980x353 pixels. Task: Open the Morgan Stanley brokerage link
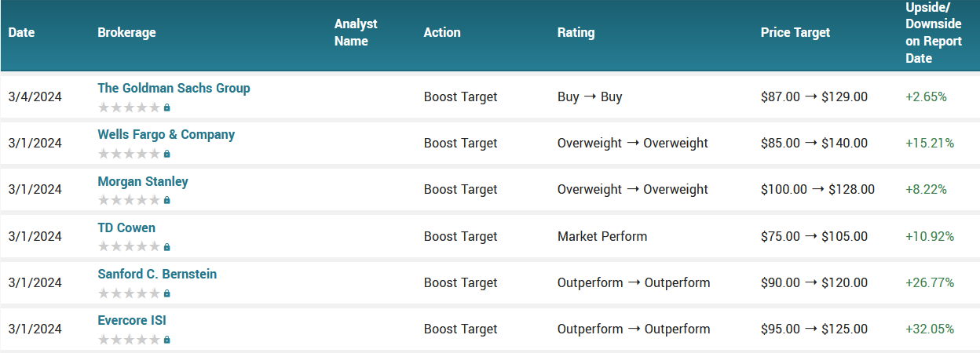(x=143, y=181)
